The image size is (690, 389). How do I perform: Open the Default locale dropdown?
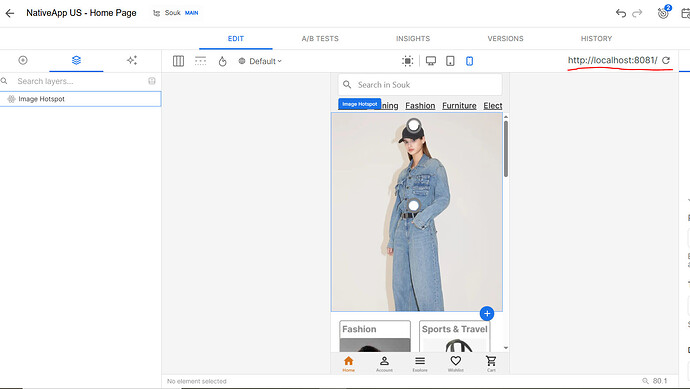pyautogui.click(x=260, y=61)
